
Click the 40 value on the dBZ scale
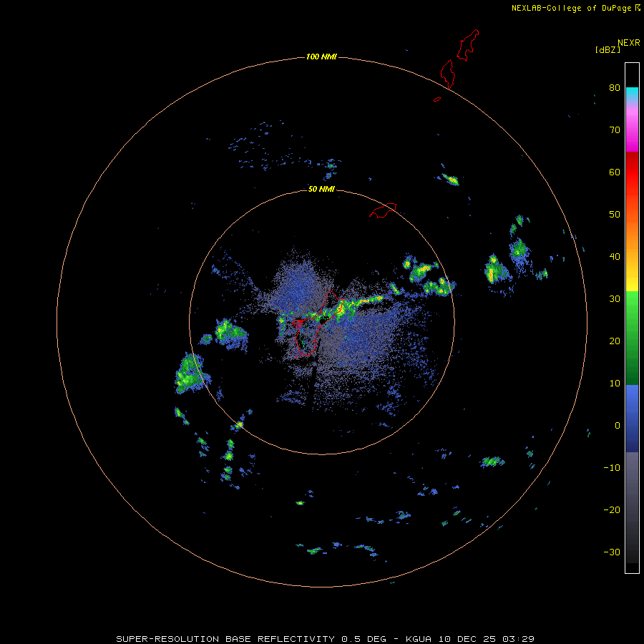(615, 257)
